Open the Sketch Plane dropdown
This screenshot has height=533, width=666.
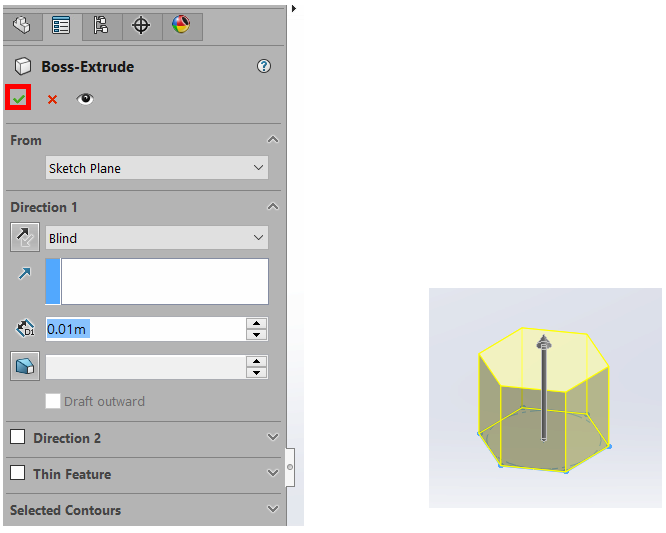(x=157, y=168)
